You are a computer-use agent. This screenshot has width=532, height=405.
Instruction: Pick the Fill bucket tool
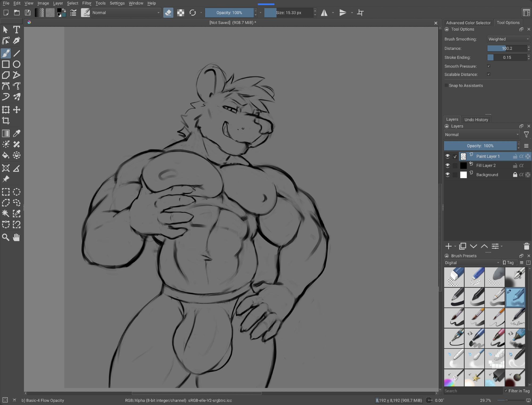(x=6, y=156)
